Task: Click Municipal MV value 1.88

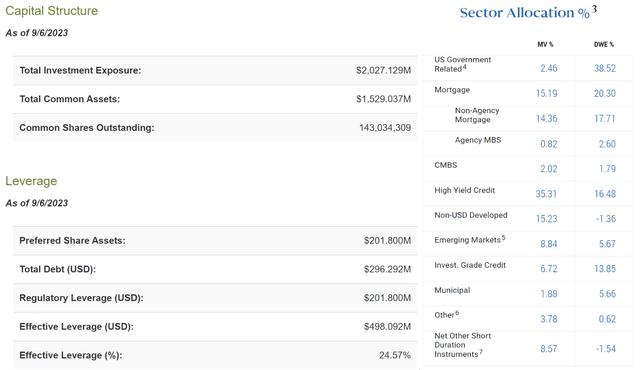Action: pos(549,294)
